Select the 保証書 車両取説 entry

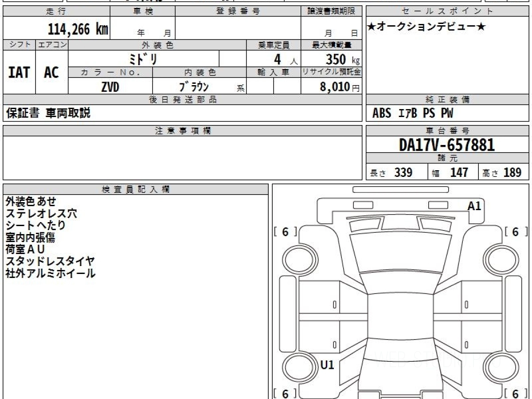(x=48, y=113)
